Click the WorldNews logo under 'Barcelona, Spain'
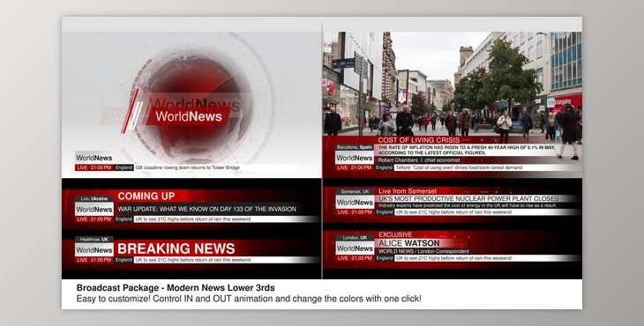This screenshot has width=644, height=326. [355, 158]
